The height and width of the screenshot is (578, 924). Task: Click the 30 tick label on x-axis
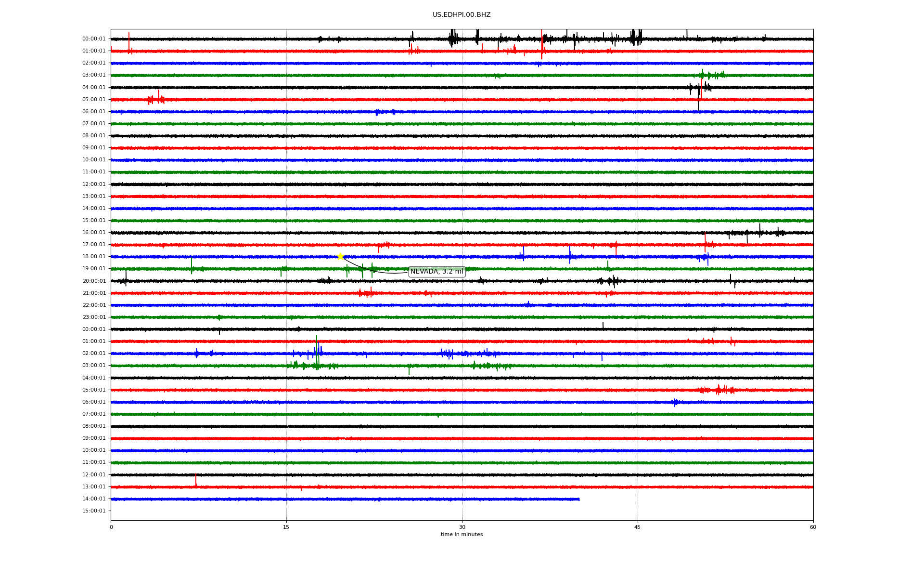pyautogui.click(x=462, y=527)
